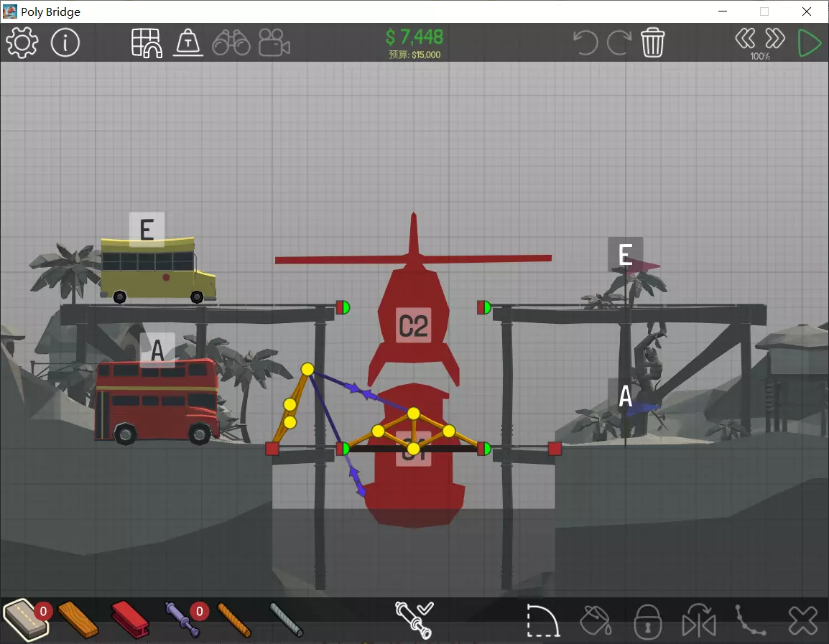Select the wood material
The height and width of the screenshot is (644, 829).
[78, 619]
